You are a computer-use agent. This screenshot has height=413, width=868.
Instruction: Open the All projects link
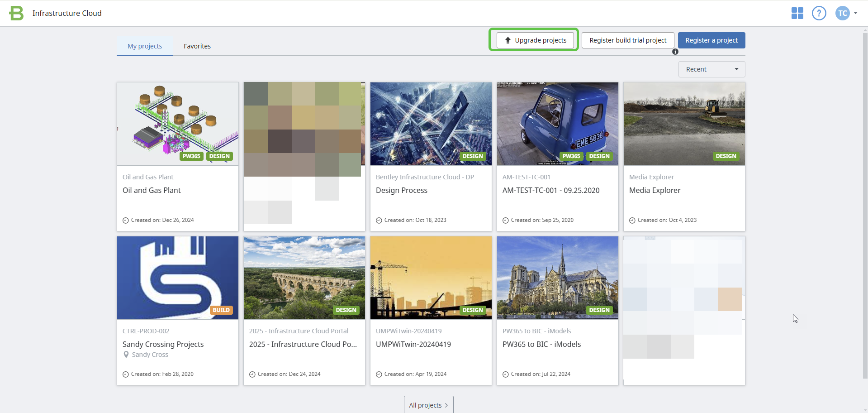click(429, 405)
